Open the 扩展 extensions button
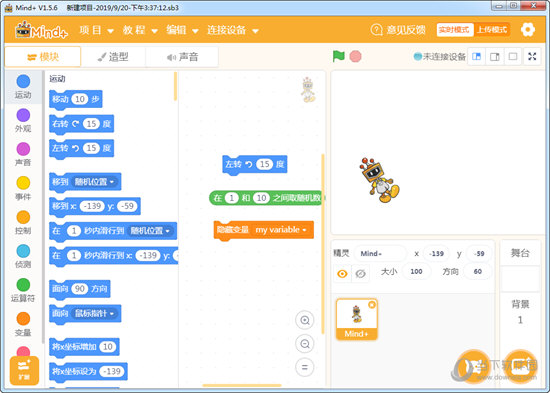This screenshot has width=550, height=393. click(x=24, y=371)
